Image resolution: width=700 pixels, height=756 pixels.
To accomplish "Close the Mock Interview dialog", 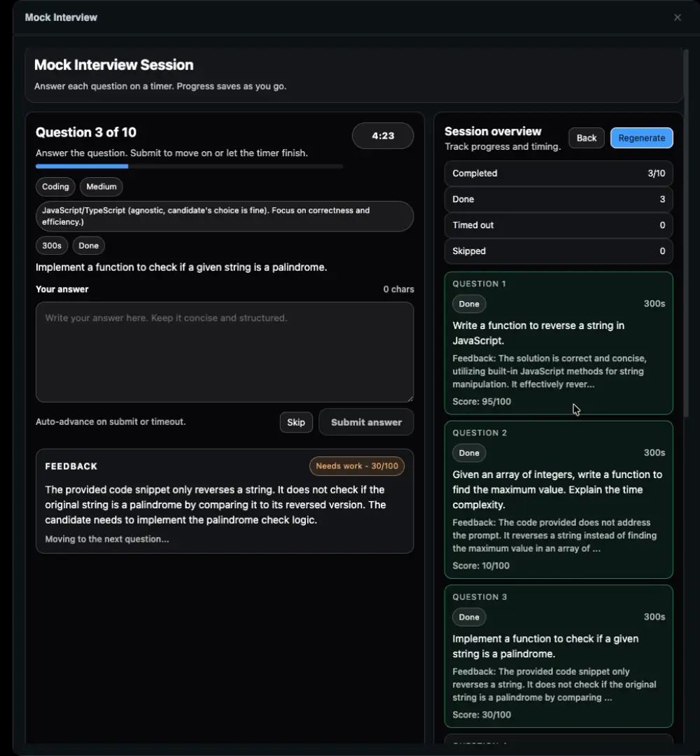I will (x=677, y=17).
